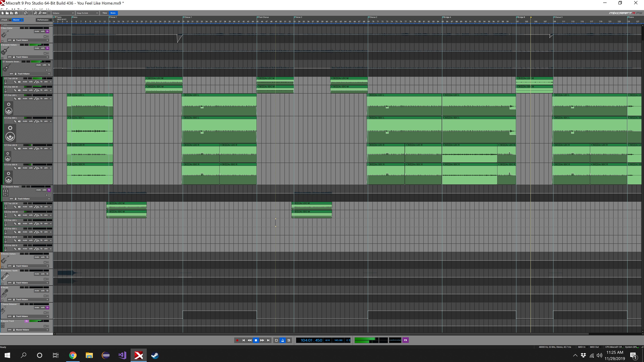Mute the Bass Guitar track

[x=37, y=32]
